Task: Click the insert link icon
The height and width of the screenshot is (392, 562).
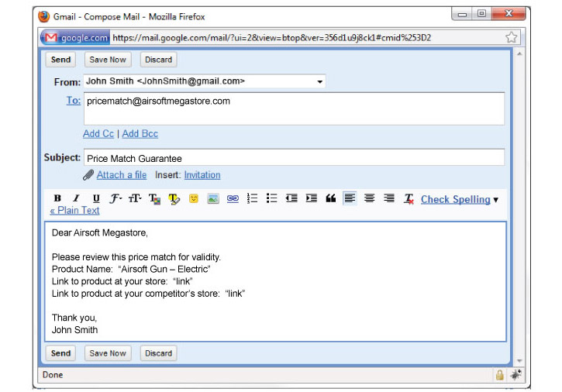Action: tap(233, 199)
